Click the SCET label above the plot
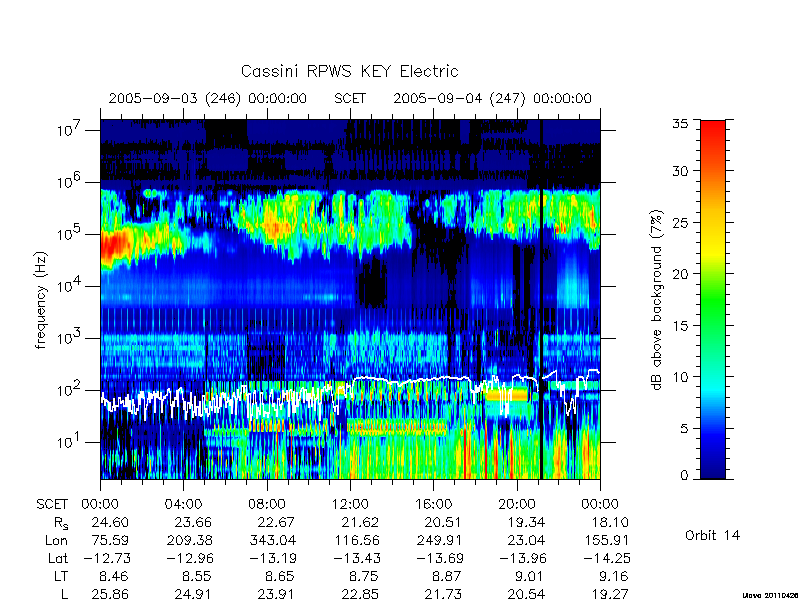The image size is (800, 600). (350, 98)
